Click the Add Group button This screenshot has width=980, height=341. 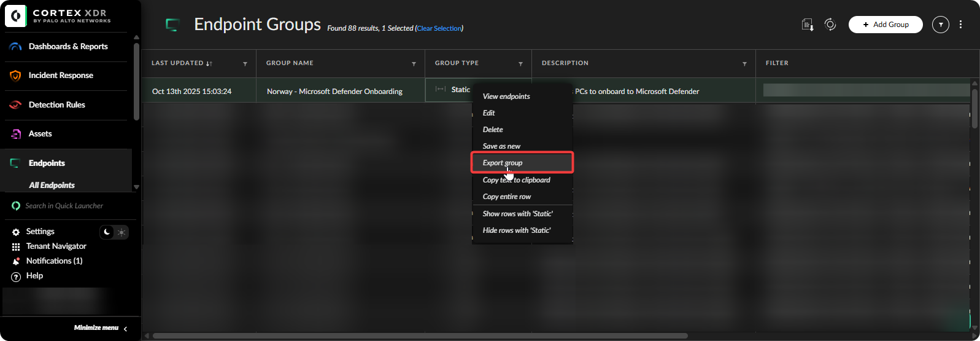[885, 25]
